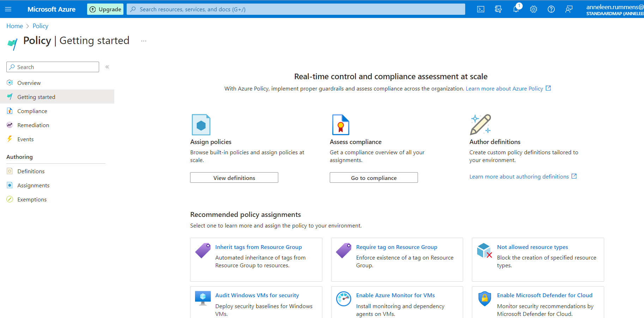Open Assignments under Authoring
Image resolution: width=644 pixels, height=318 pixels.
(x=57, y=185)
